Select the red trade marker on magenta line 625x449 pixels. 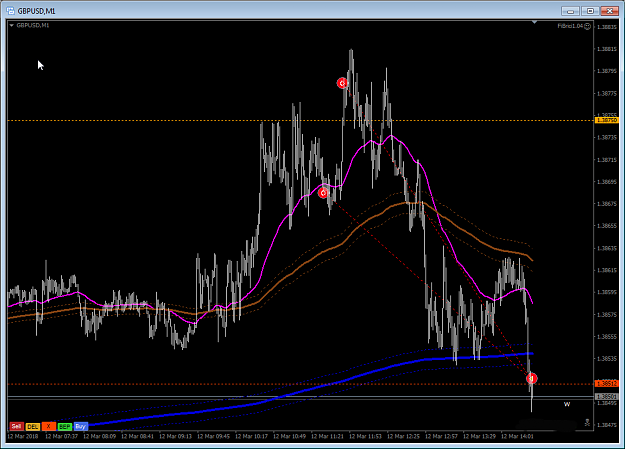(323, 193)
